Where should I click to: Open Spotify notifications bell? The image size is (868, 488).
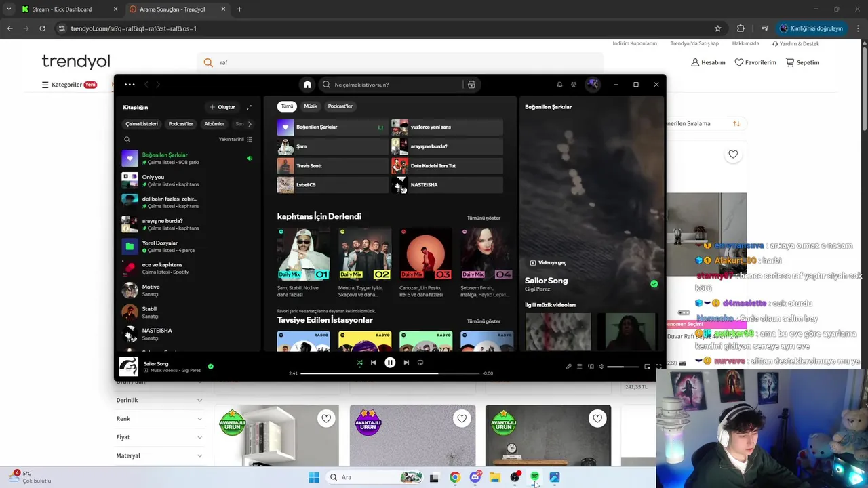[x=559, y=85]
